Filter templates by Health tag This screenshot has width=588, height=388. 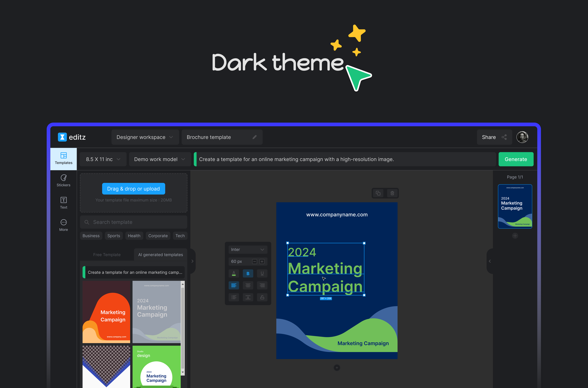tap(134, 236)
